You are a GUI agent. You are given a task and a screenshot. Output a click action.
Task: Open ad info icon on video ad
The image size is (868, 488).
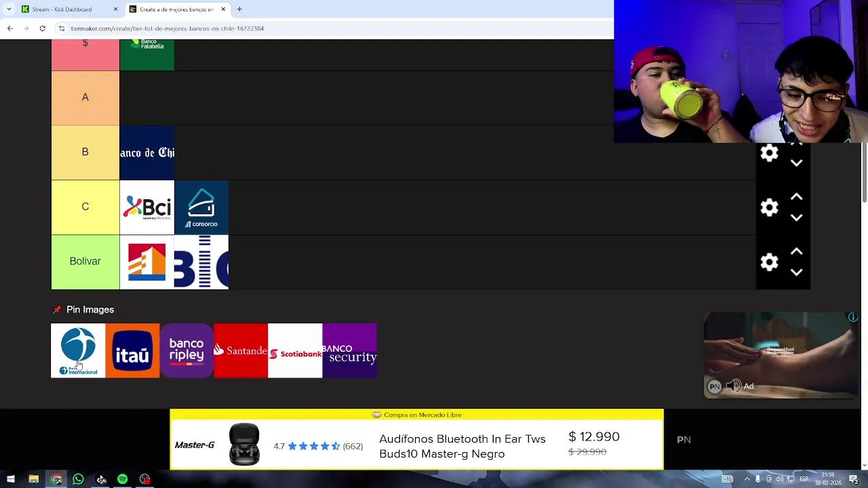coord(853,317)
